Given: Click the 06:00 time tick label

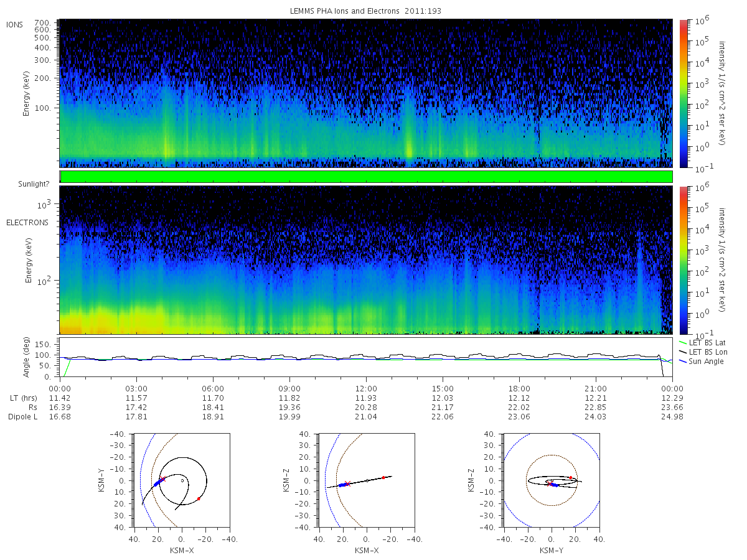Looking at the screenshot, I should [213, 388].
